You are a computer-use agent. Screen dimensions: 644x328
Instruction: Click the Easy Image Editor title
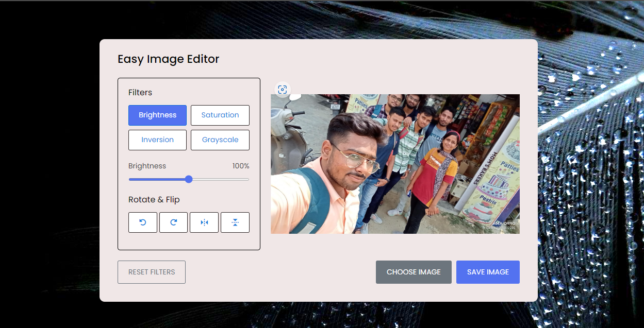tap(169, 59)
